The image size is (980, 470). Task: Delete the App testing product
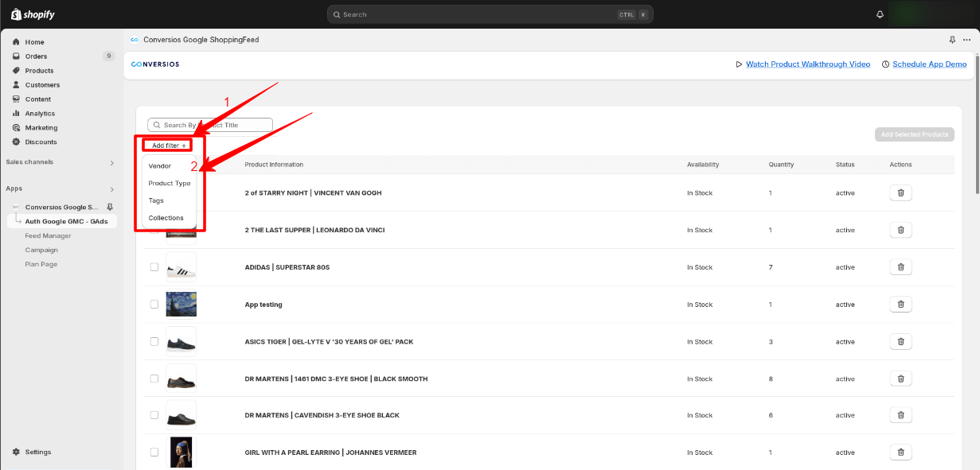point(900,304)
